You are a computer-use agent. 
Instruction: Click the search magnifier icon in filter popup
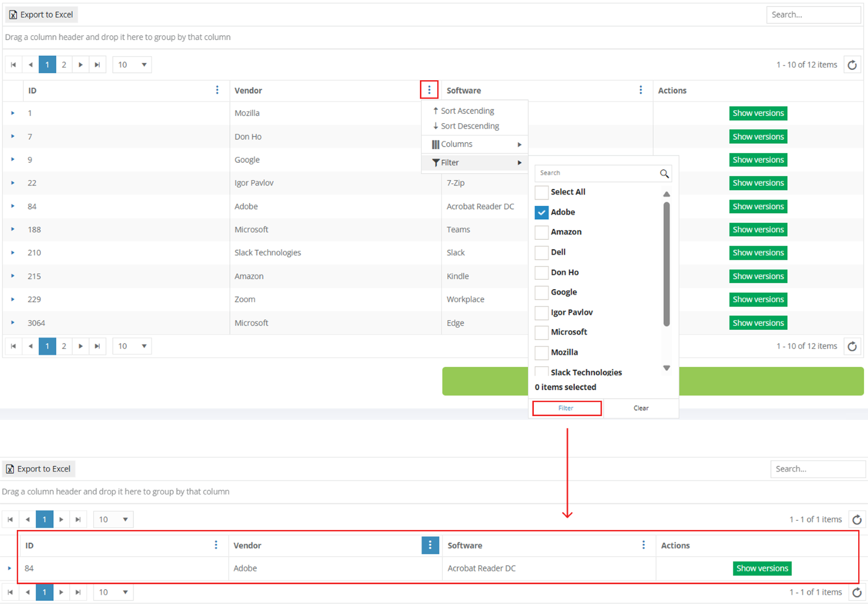664,174
